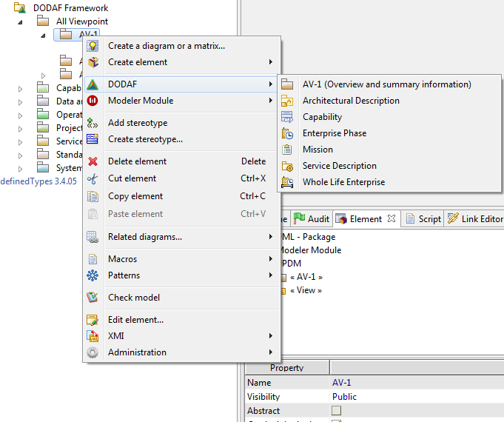Screen dimensions: 504x422
Task: Select the « AV-1 » stereotype entry
Action: tap(306, 277)
